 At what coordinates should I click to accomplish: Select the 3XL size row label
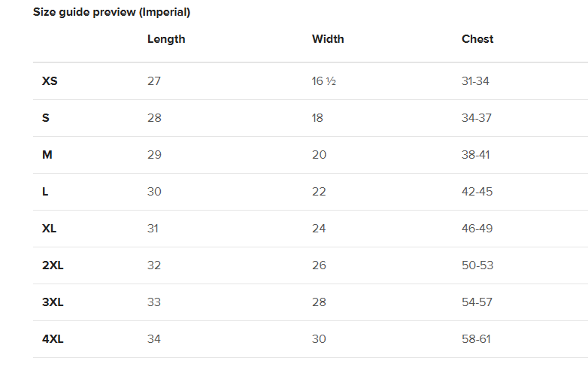coord(53,302)
